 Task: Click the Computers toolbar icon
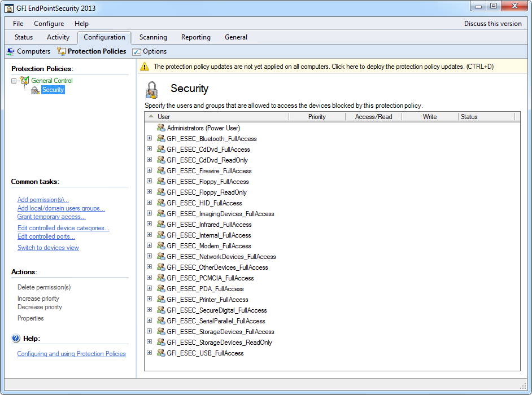(11, 51)
